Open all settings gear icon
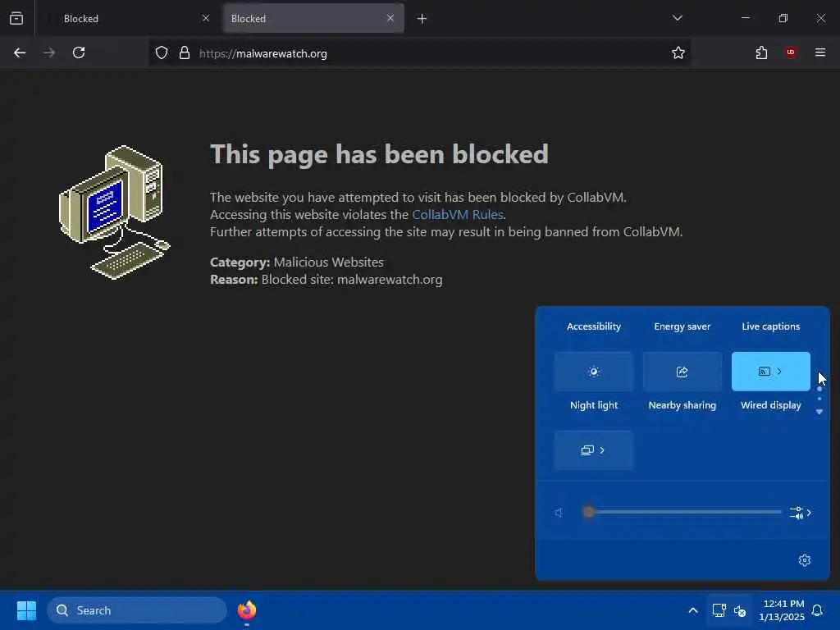Image resolution: width=840 pixels, height=630 pixels. (805, 560)
